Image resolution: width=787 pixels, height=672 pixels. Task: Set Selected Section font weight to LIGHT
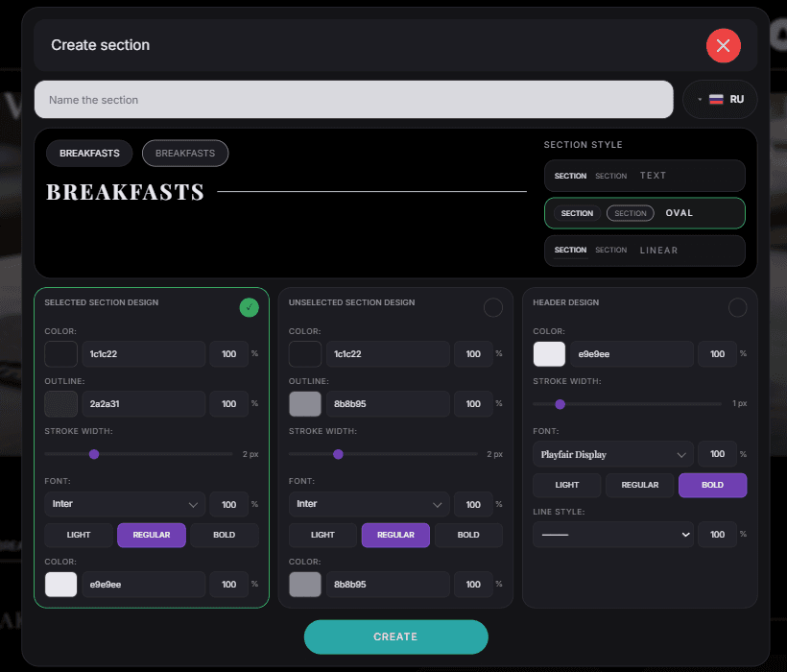[79, 535]
